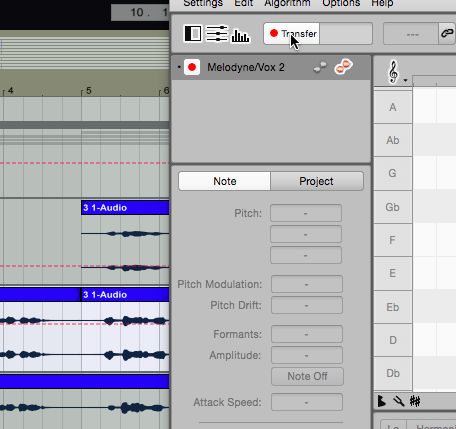Click the Ab key in the pitch ruler
The width and height of the screenshot is (456, 429).
(x=393, y=140)
